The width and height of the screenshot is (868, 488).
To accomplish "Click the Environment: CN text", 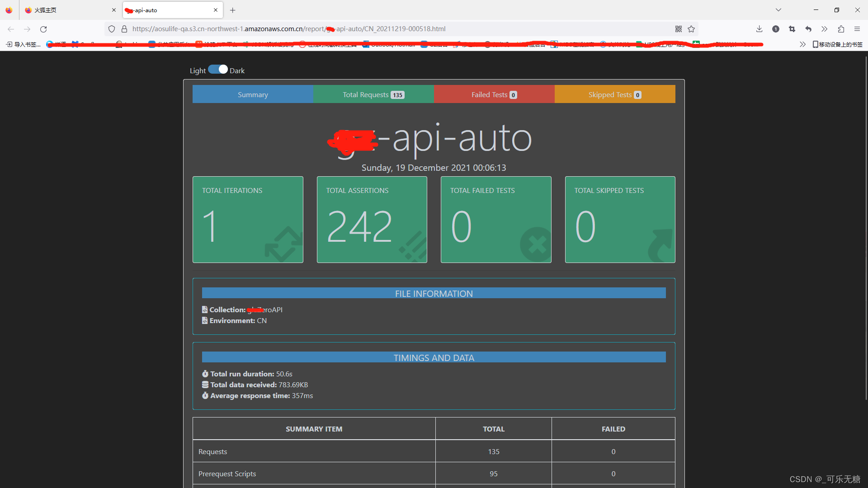I will pyautogui.click(x=238, y=320).
